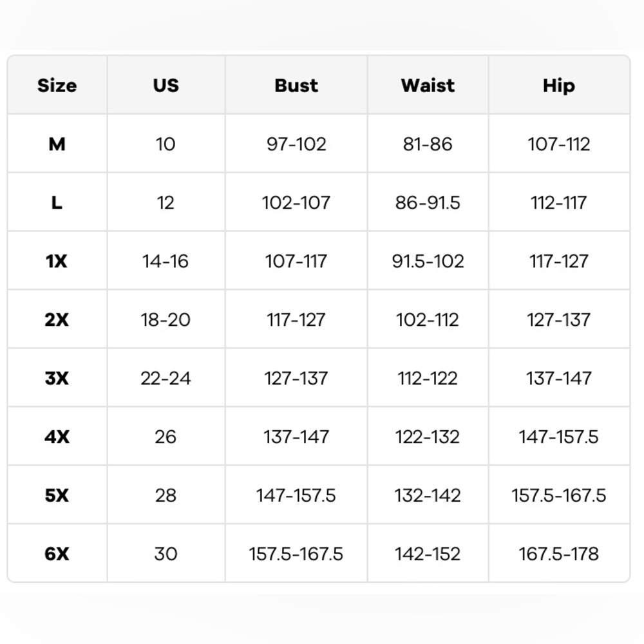The image size is (644, 644).
Task: Click the US column header
Action: coord(166,86)
